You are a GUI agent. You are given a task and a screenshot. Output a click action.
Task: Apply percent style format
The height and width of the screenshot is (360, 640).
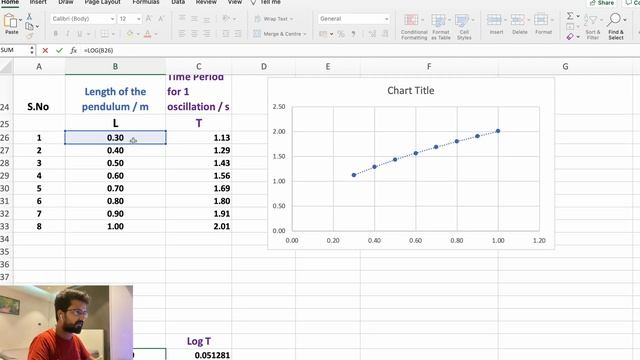(x=341, y=34)
